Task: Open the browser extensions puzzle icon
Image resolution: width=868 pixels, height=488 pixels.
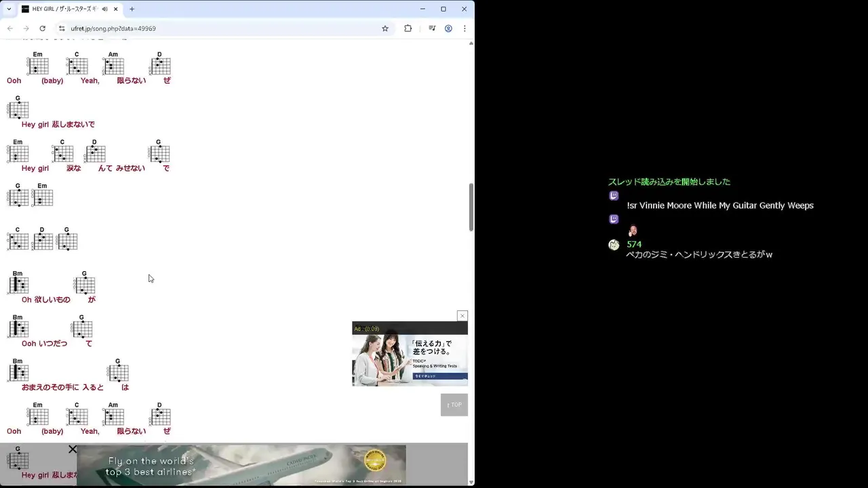Action: tap(408, 28)
